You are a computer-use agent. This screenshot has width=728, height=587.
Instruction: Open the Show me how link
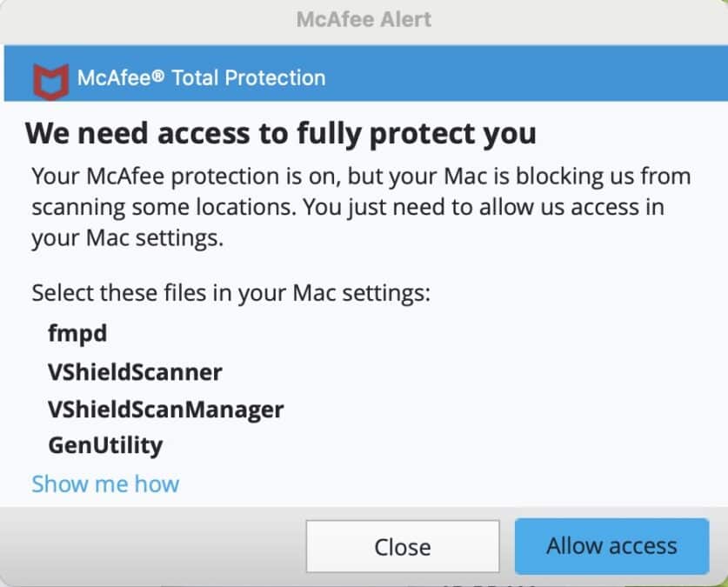(105, 484)
